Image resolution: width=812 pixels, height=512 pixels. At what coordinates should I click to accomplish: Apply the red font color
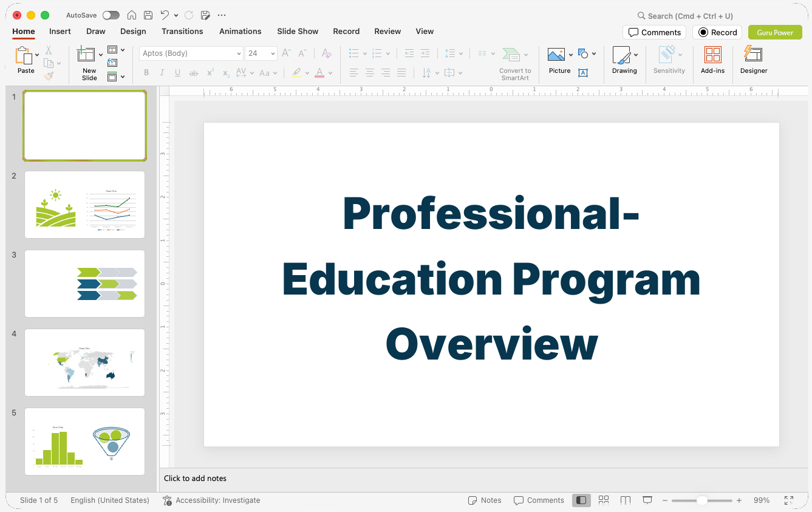tap(319, 73)
